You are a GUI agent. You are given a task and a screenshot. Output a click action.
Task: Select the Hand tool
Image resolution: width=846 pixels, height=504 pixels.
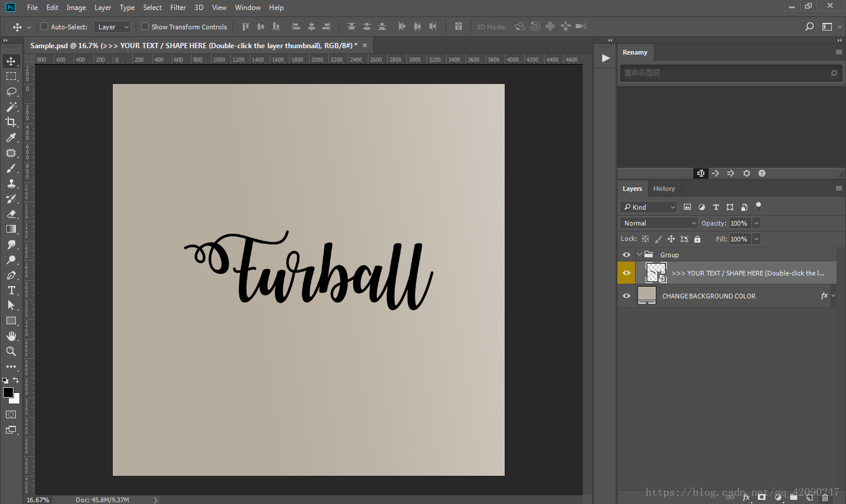pos(11,336)
